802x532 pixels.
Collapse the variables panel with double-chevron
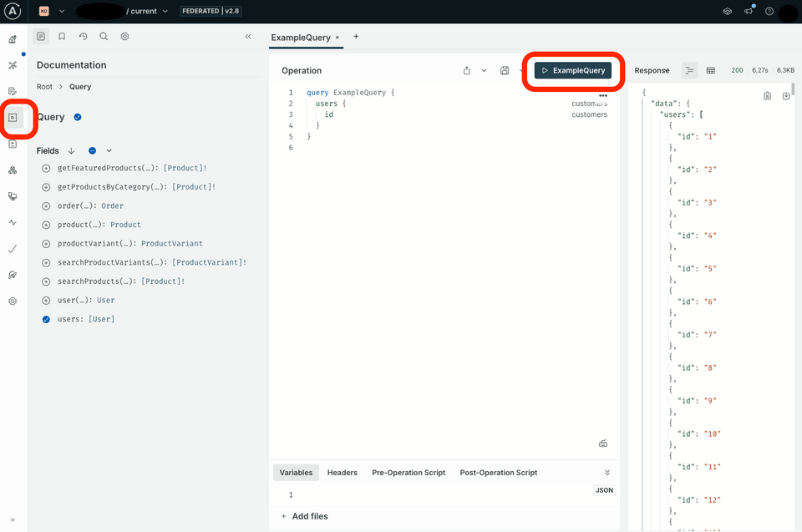[607, 473]
